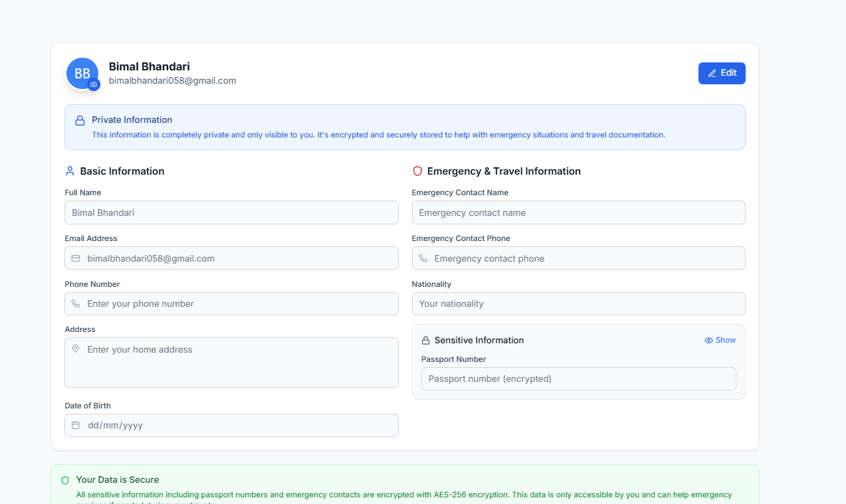Click the red shield icon by Emergency & Travel
Image resolution: width=846 pixels, height=504 pixels.
click(x=417, y=171)
